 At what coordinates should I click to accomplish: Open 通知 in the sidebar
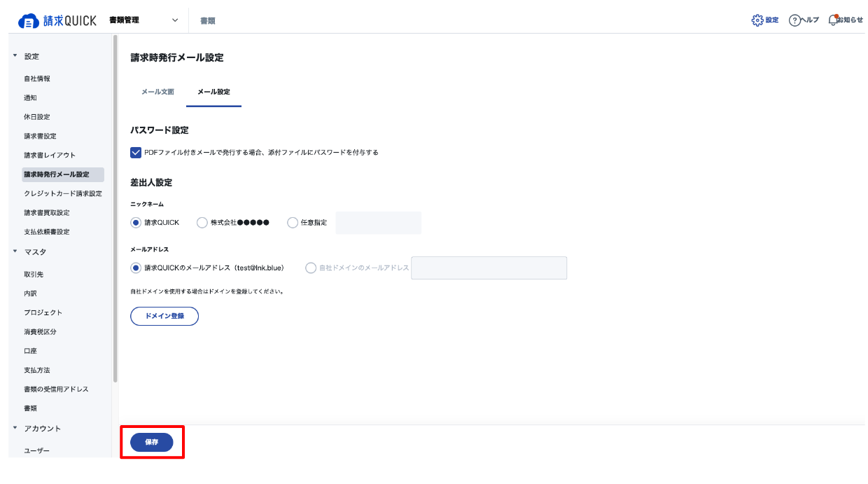click(30, 98)
